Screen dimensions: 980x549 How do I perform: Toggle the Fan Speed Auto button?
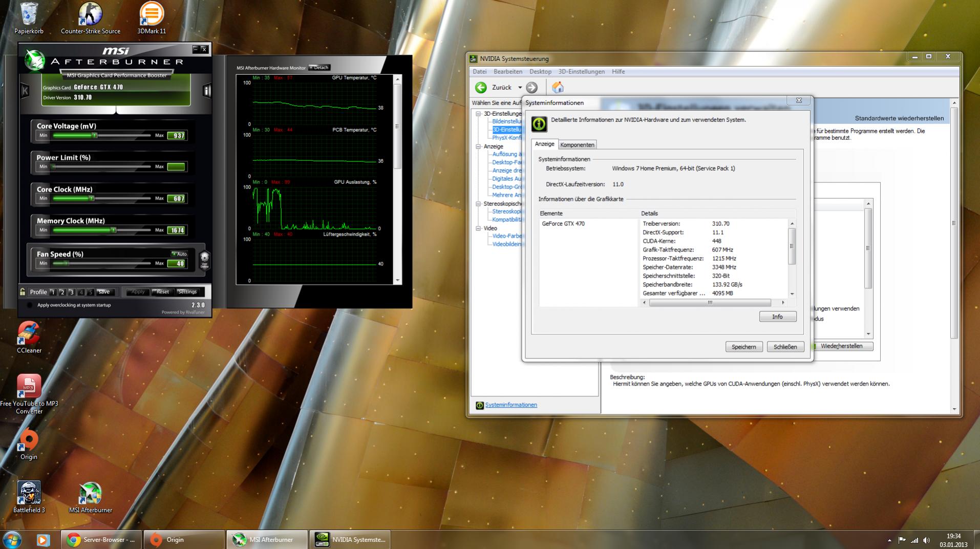(179, 254)
